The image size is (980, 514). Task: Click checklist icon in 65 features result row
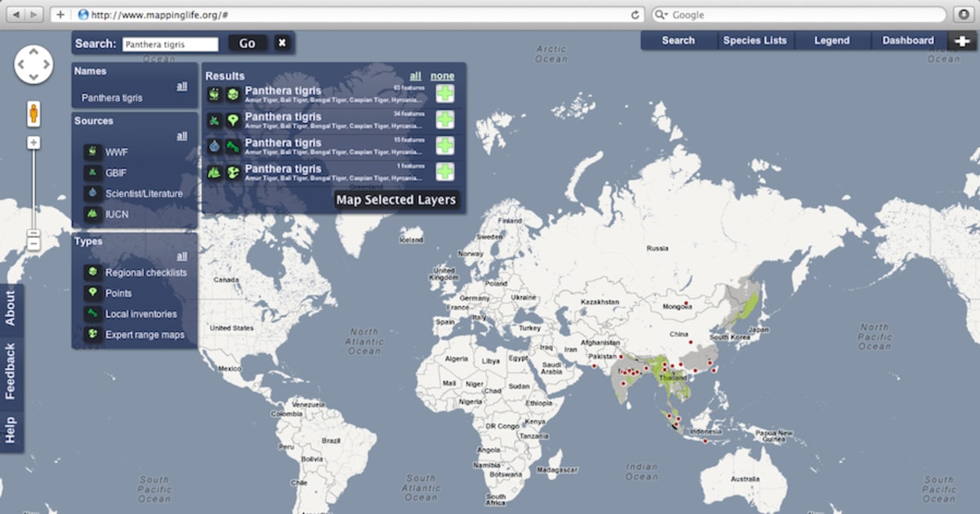(x=233, y=95)
